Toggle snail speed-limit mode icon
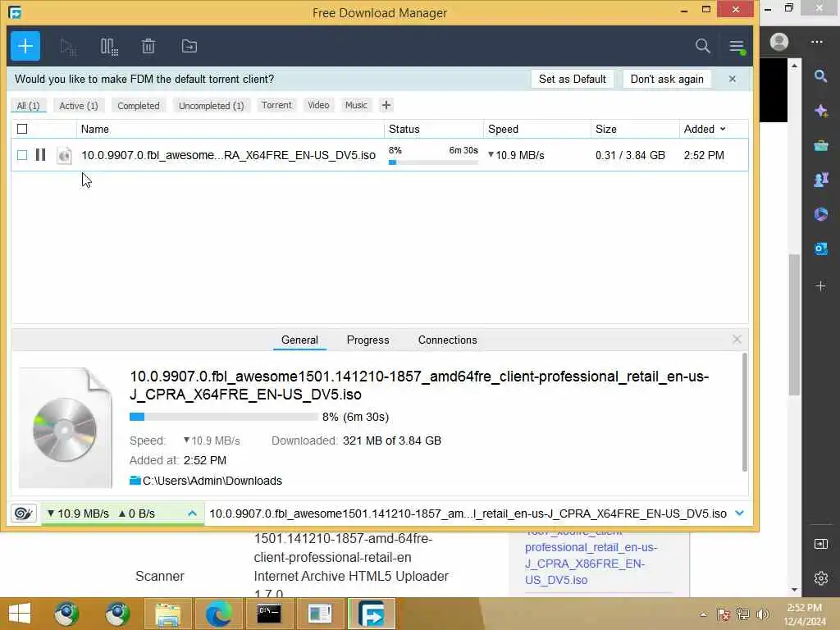Image resolution: width=840 pixels, height=630 pixels. tap(24, 514)
